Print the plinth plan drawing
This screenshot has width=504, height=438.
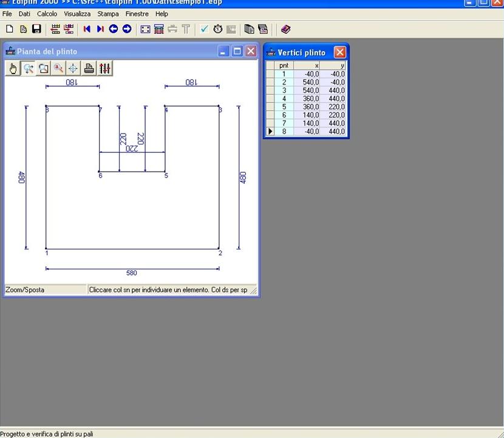[89, 69]
